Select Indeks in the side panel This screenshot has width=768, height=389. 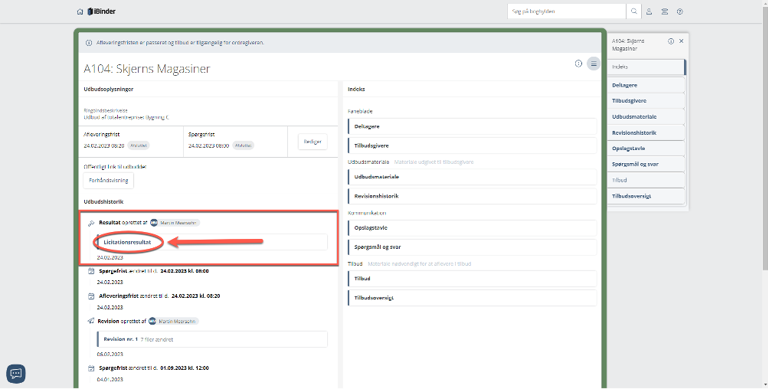pyautogui.click(x=646, y=67)
